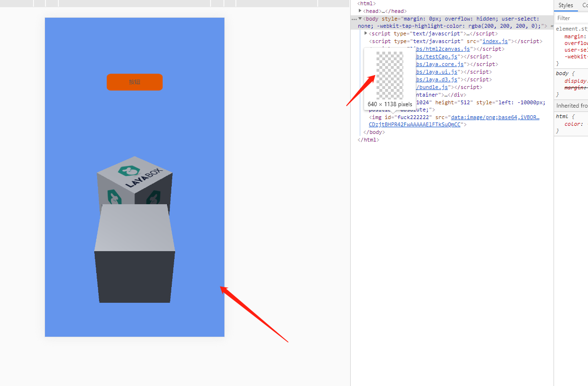This screenshot has height=386, width=588.
Task: Open the bundle.js script link
Action: pyautogui.click(x=433, y=87)
